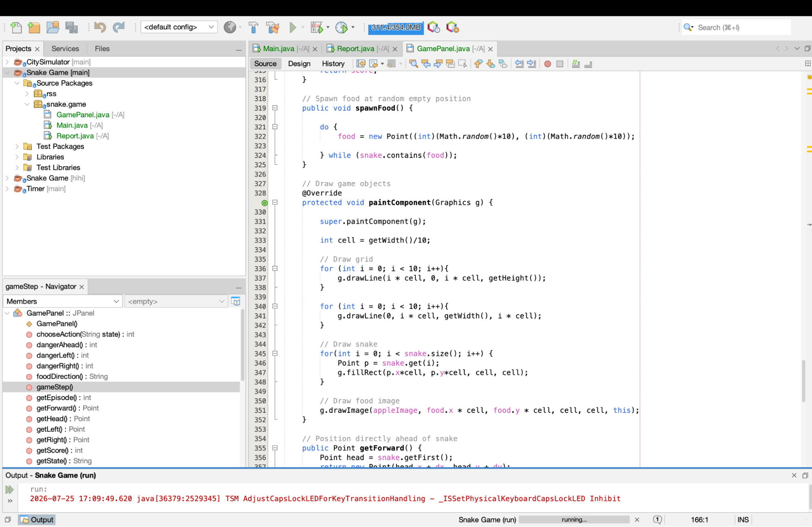Screen dimensions: 812x527
Task: Run the project with the green play icon
Action: click(292, 27)
